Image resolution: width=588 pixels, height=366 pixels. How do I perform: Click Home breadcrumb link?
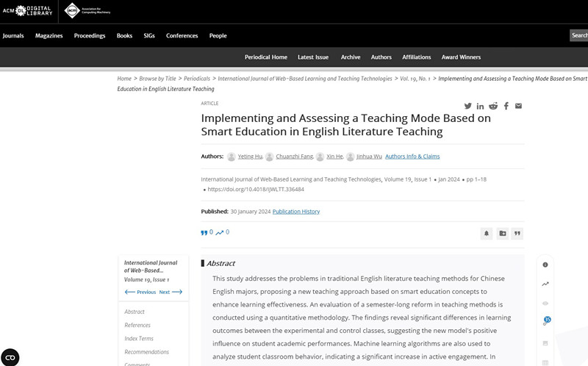point(124,79)
